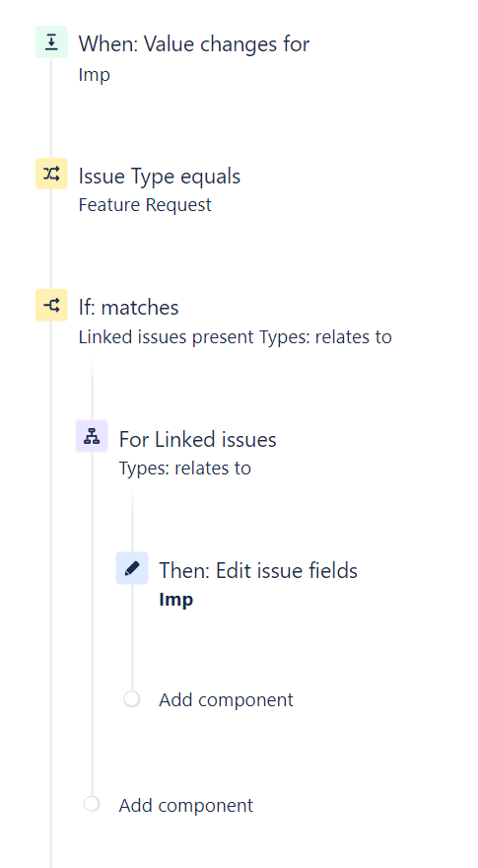The image size is (478, 868).
Task: Open the Issue Type equals condition
Action: pyautogui.click(x=160, y=176)
